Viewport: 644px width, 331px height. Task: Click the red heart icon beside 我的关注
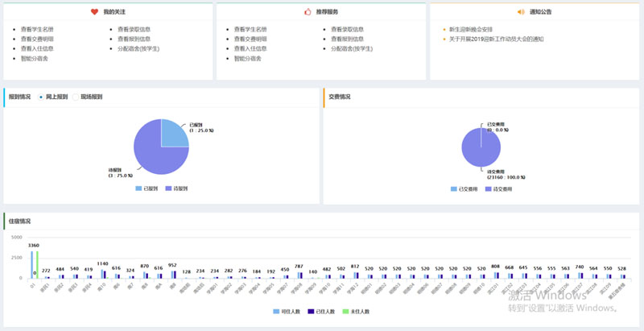pos(95,12)
